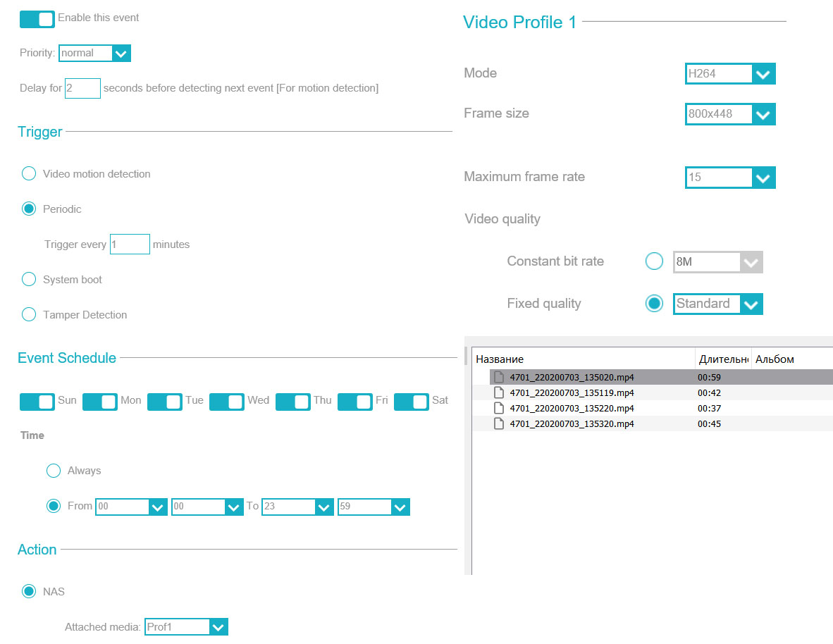Image resolution: width=833 pixels, height=644 pixels.
Task: Open the To minute dropdown showing 59
Action: [x=374, y=507]
